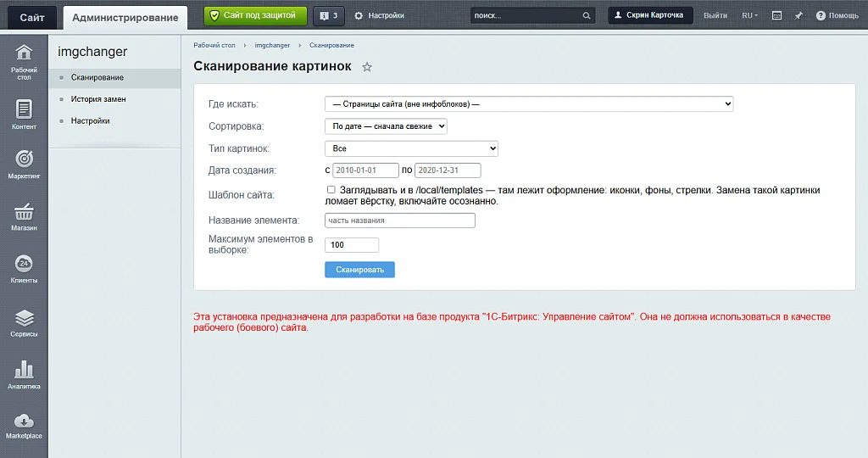868x458 pixels.
Task: Open the RU language dropdown
Action: click(x=749, y=15)
